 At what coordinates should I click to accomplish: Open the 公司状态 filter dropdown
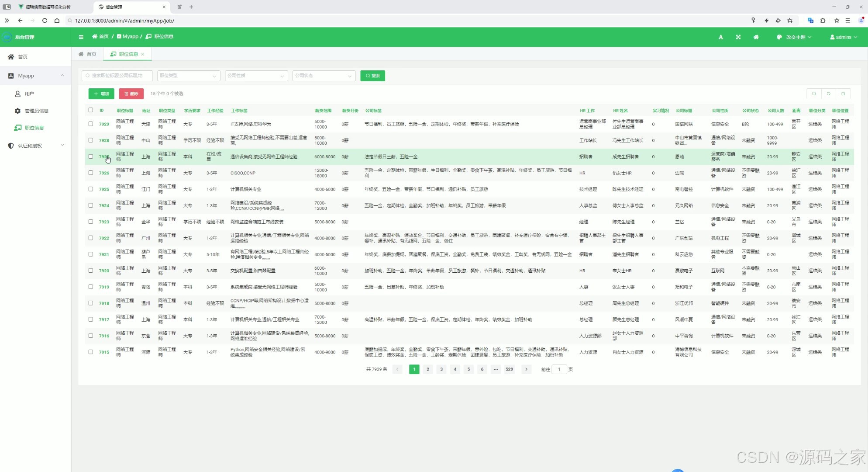[324, 76]
